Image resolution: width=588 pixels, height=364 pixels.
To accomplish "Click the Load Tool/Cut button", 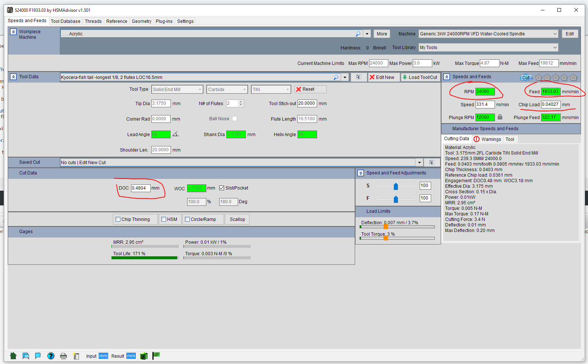I will coord(420,77).
